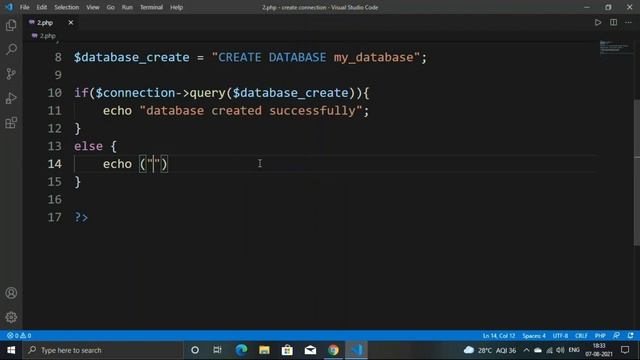Show hidden system tray icons
Screen dimensions: 640x360
click(x=527, y=350)
